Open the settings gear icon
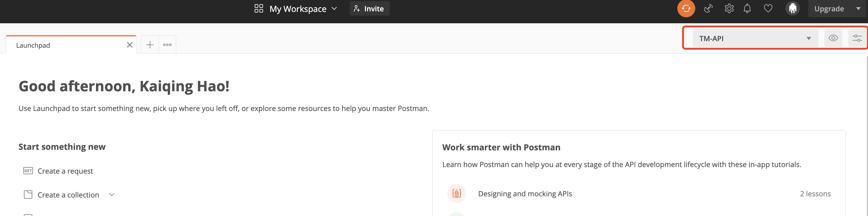The image size is (868, 216). tap(729, 8)
